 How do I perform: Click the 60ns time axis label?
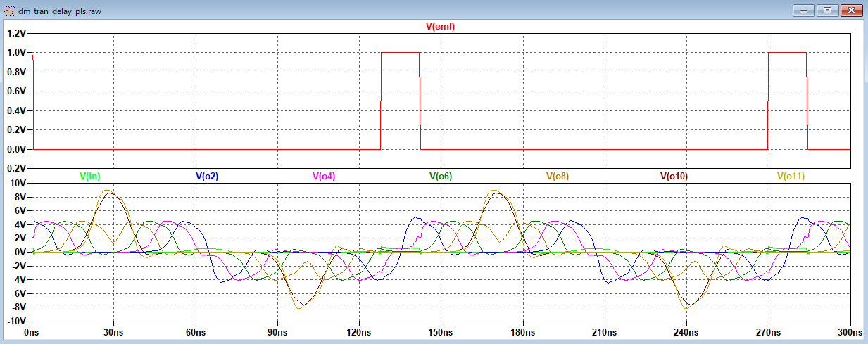[x=196, y=331]
